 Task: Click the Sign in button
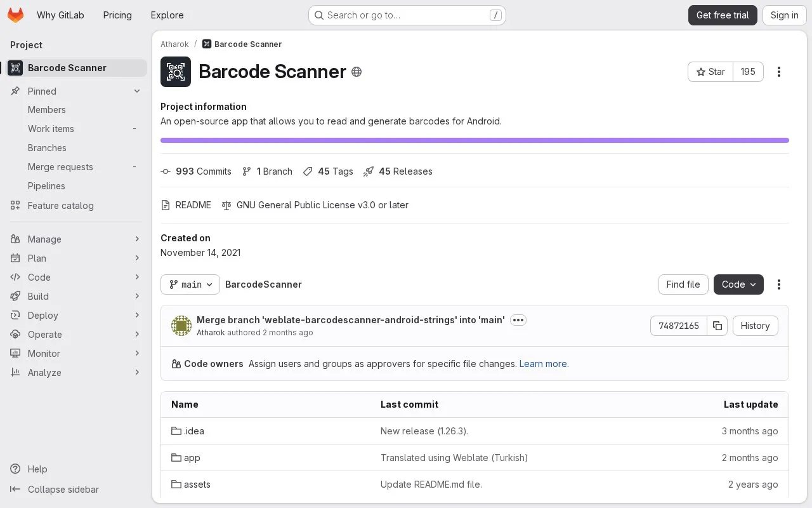pos(785,15)
